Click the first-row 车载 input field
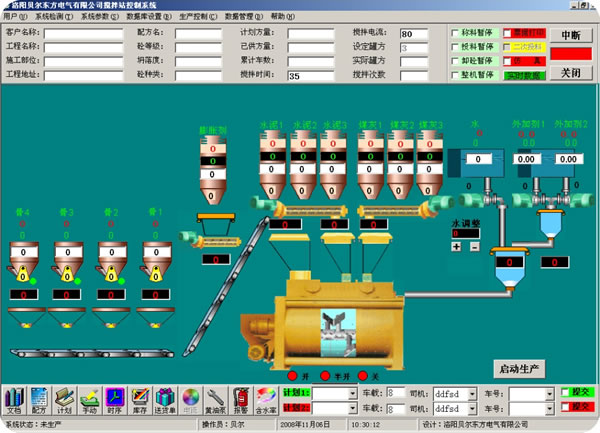This screenshot has width=600, height=433. (396, 393)
